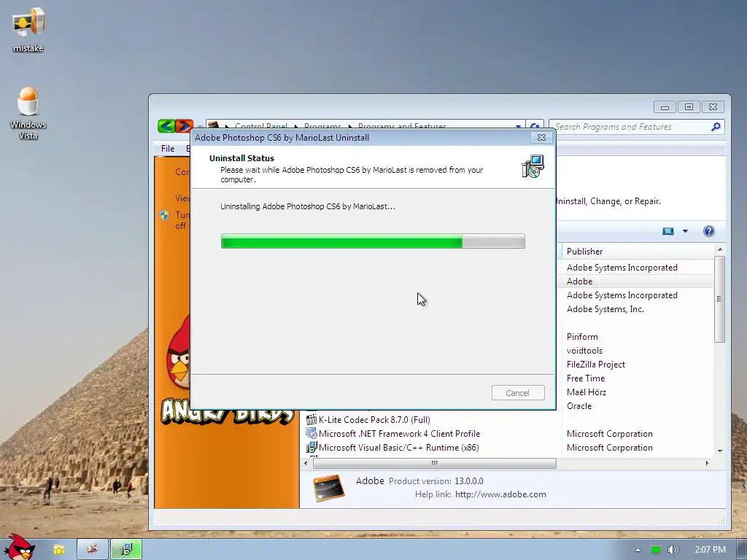Viewport: 747px width, 560px height.
Task: Select the 'FileZilla Project' row
Action: 595,365
